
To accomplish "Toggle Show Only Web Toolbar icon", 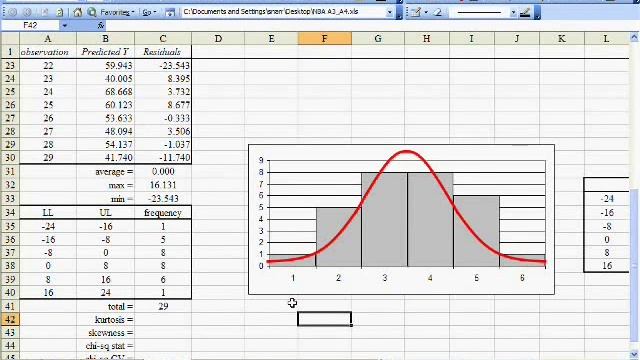I will tap(170, 12).
